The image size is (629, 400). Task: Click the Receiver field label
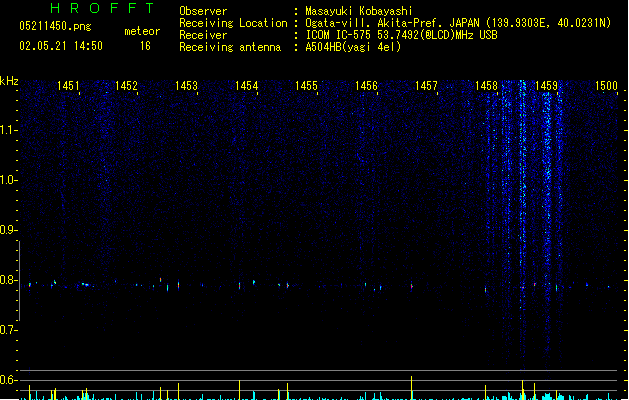click(x=203, y=35)
